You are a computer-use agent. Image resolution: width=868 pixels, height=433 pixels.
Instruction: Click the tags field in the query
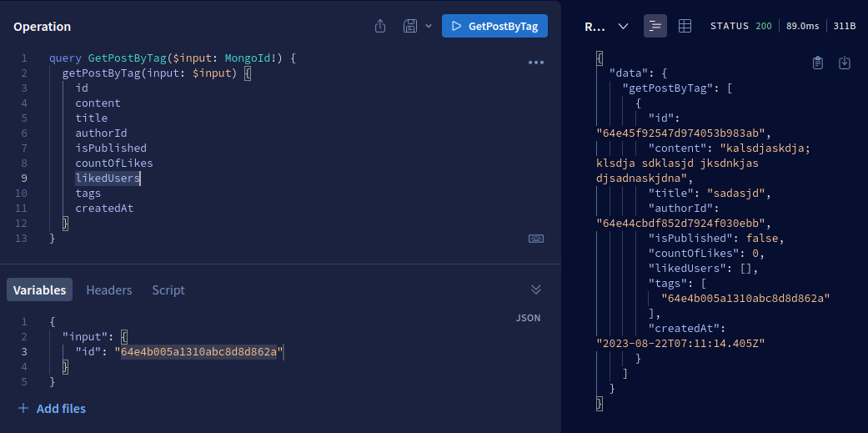point(88,194)
